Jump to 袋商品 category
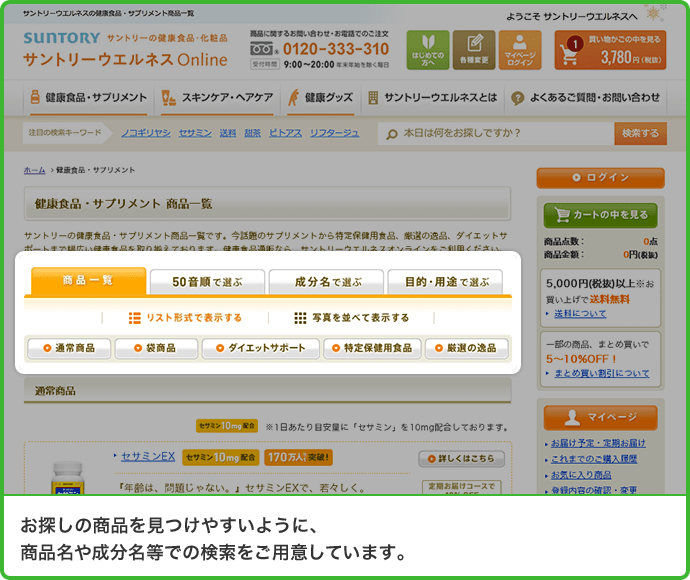Viewport: 690px width, 580px height. [156, 348]
